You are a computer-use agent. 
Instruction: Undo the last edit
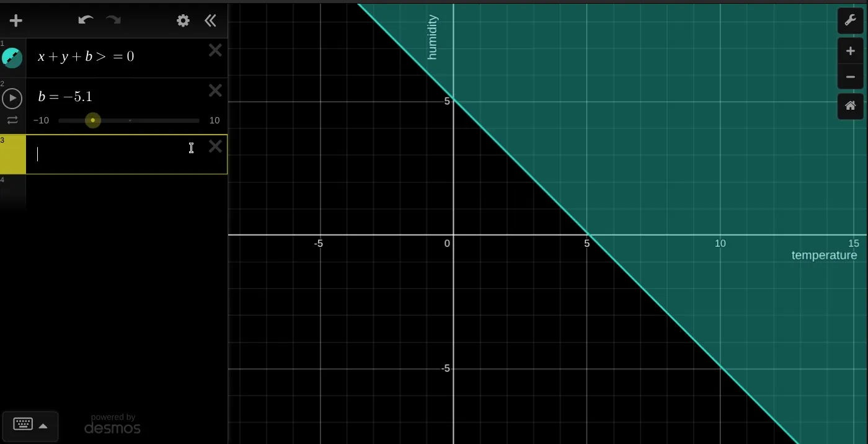pyautogui.click(x=86, y=20)
